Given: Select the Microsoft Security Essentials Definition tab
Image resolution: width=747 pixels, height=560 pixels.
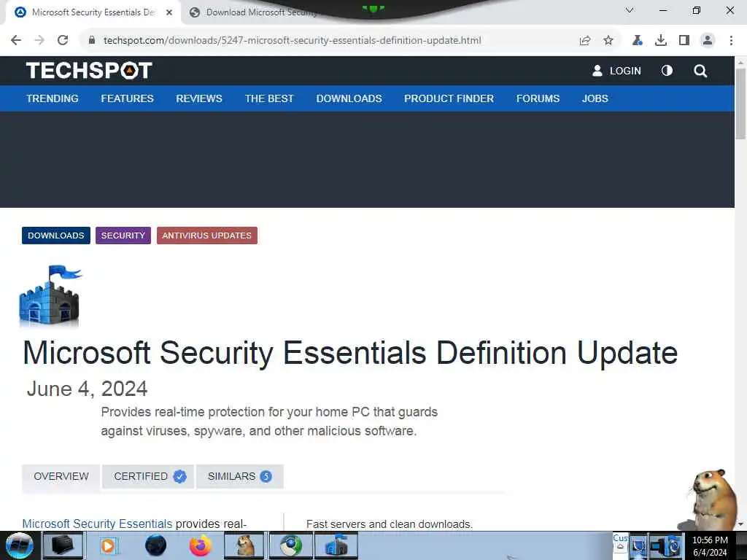Looking at the screenshot, I should click(93, 12).
